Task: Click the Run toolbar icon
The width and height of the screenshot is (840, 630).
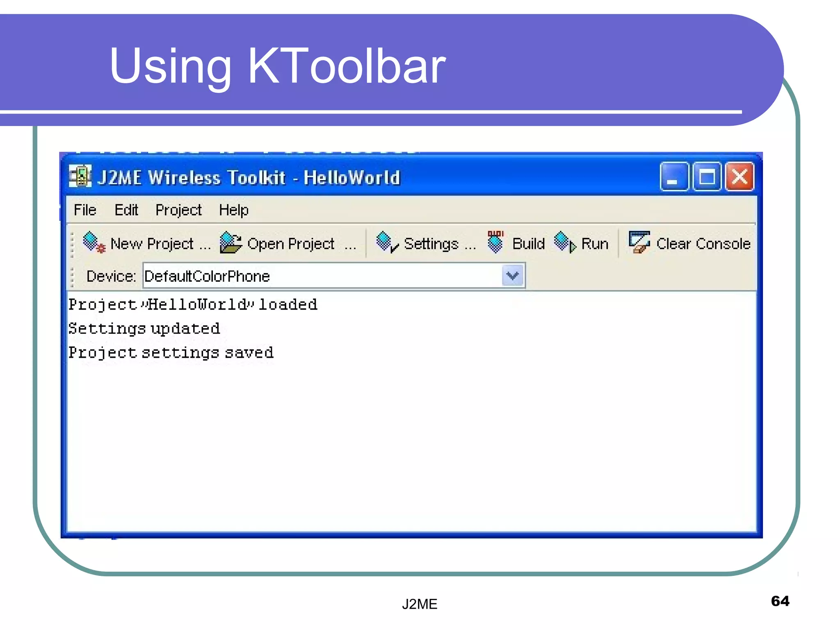Action: (565, 242)
